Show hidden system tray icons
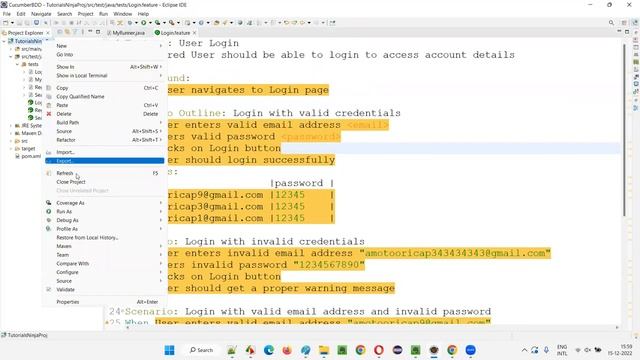Viewport: 640px width, 360px height. (524, 350)
